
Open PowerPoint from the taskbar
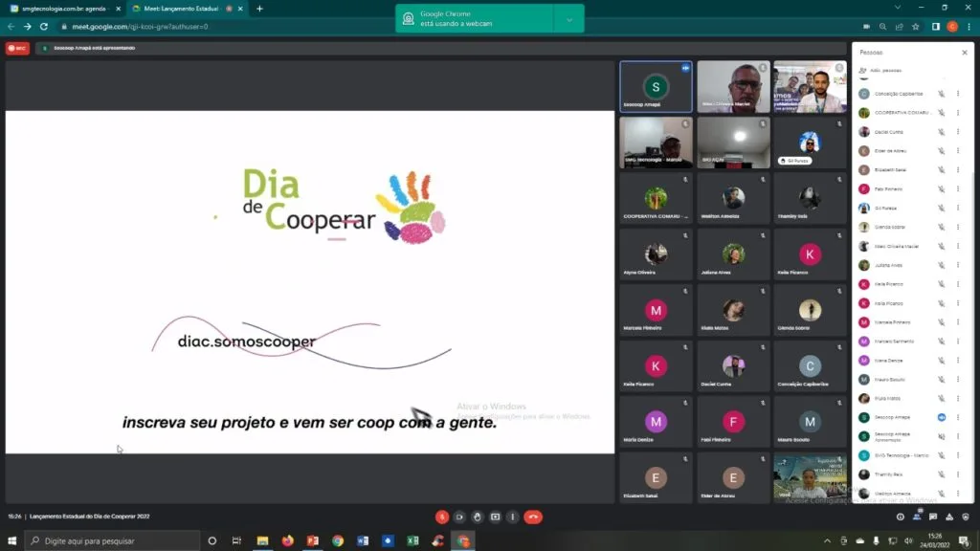point(313,541)
